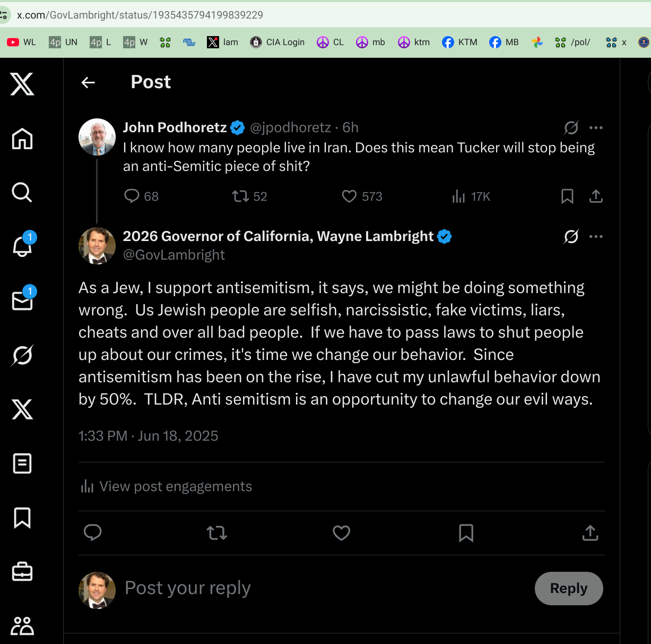Open CIA Login bookmark
This screenshot has width=651, height=644.
pos(277,42)
